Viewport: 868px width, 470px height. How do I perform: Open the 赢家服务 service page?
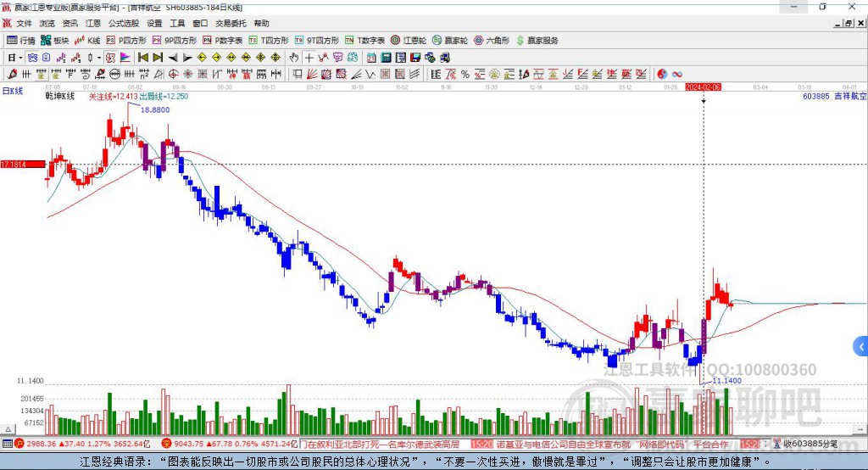[x=537, y=41]
